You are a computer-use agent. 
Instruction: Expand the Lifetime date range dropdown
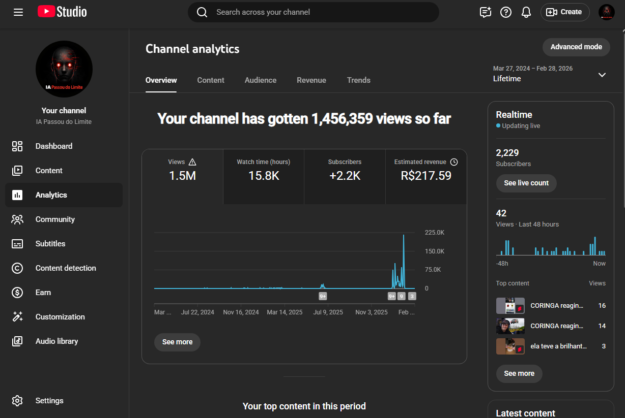[601, 75]
